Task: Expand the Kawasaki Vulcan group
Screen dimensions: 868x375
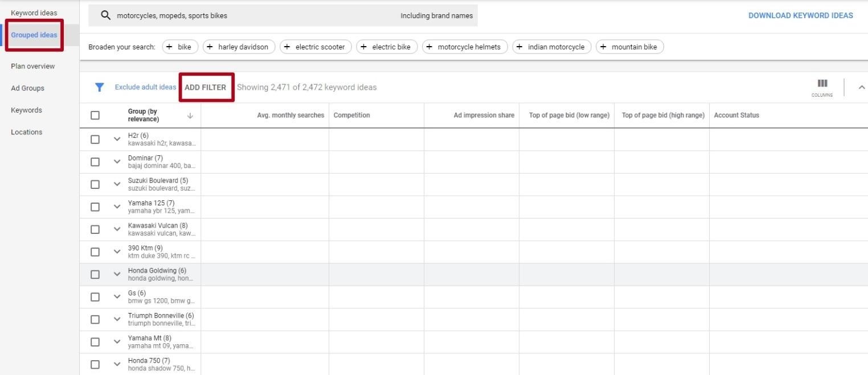Action: [x=117, y=229]
